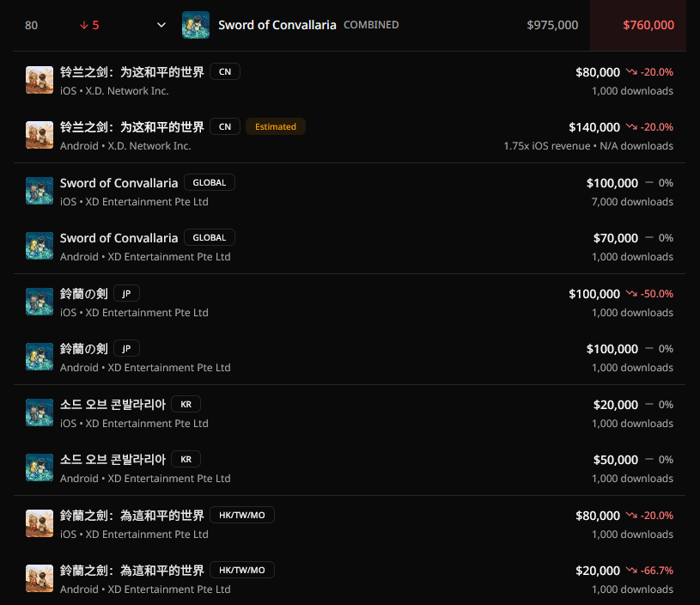Click the CN tag on the iOS 铃兰之剑 row
The image size is (700, 605).
tap(225, 71)
